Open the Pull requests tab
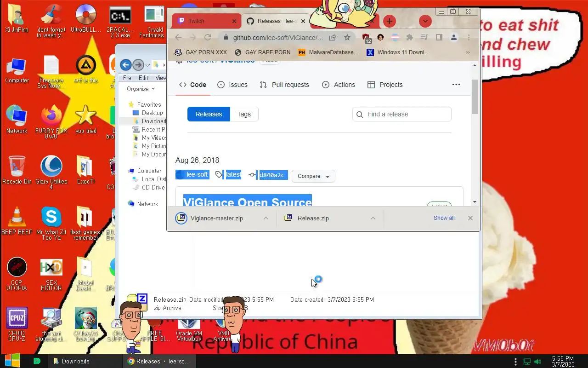The image size is (588, 368). click(284, 85)
